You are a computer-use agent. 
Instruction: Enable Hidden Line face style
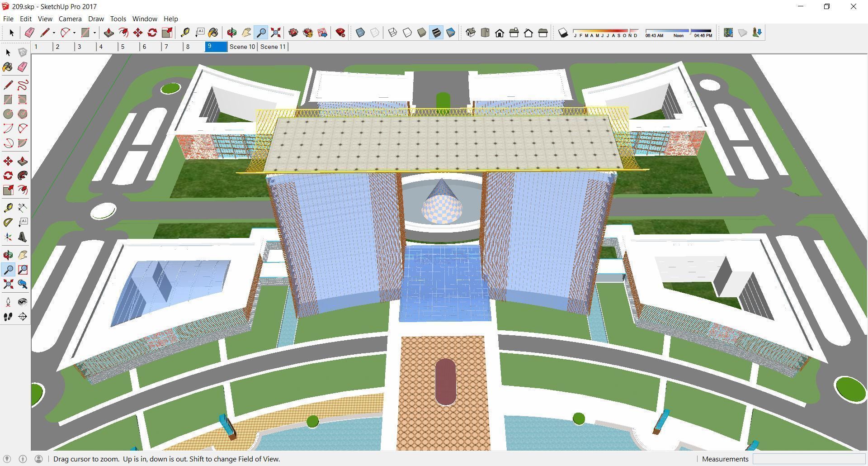407,33
